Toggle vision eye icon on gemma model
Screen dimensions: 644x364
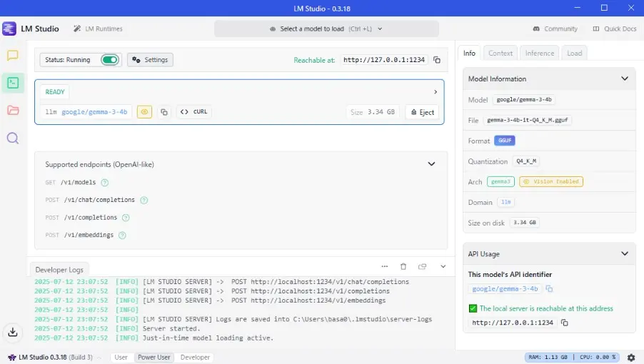(144, 111)
